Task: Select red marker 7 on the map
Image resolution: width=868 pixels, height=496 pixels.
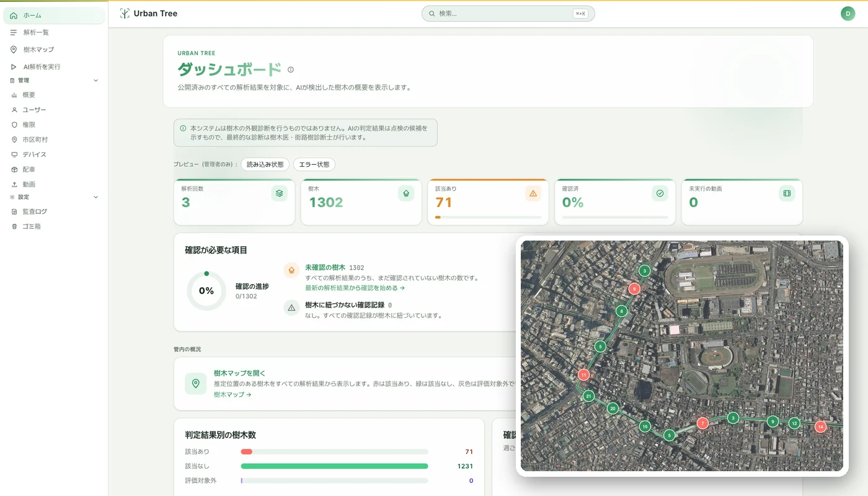Action: [702, 423]
